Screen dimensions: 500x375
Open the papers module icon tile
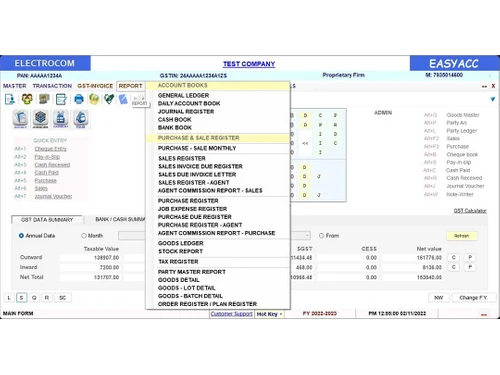click(x=20, y=118)
